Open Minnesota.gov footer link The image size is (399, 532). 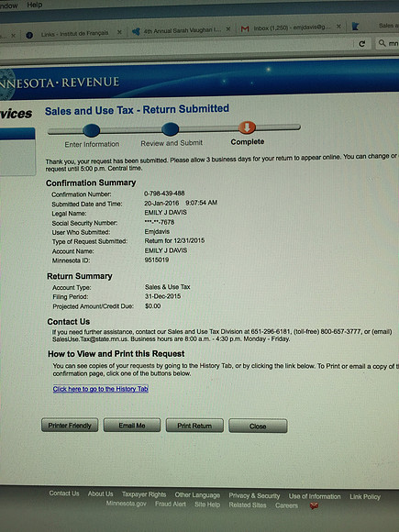pyautogui.click(x=127, y=504)
